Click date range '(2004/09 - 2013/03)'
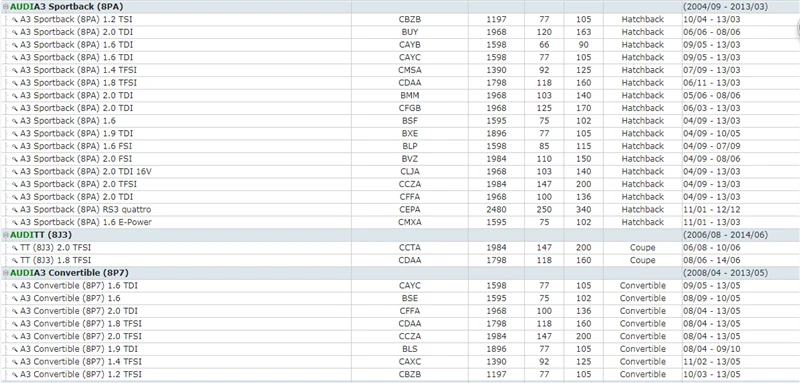Viewport: 800px width, 383px height. (x=725, y=7)
